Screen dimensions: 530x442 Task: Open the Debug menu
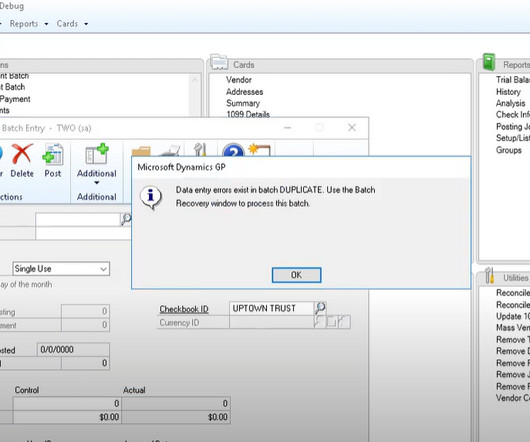[12, 6]
